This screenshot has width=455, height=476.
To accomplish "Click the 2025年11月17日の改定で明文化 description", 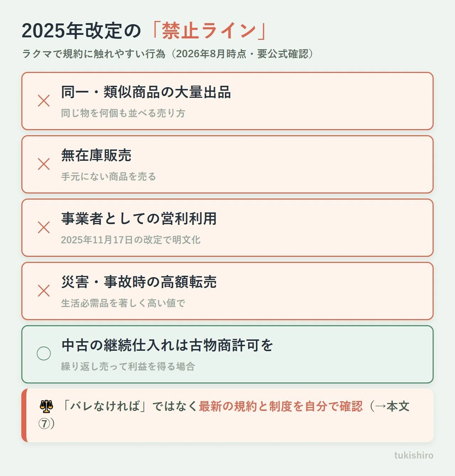I will (x=131, y=240).
